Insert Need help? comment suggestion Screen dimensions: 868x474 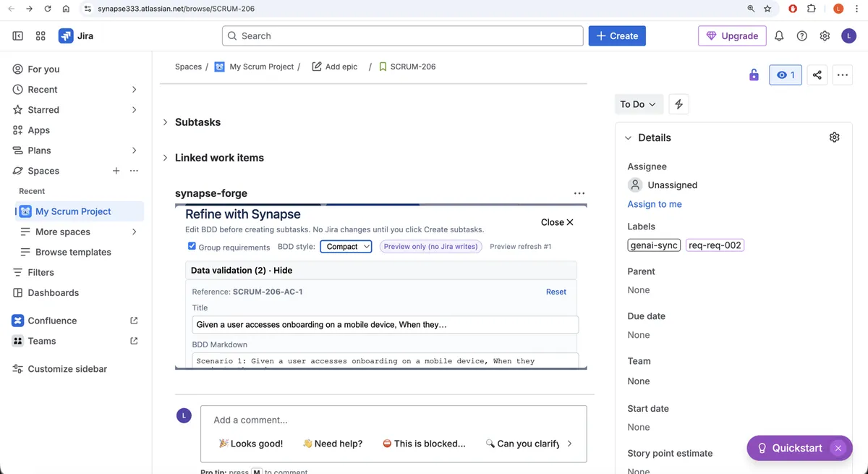333,444
